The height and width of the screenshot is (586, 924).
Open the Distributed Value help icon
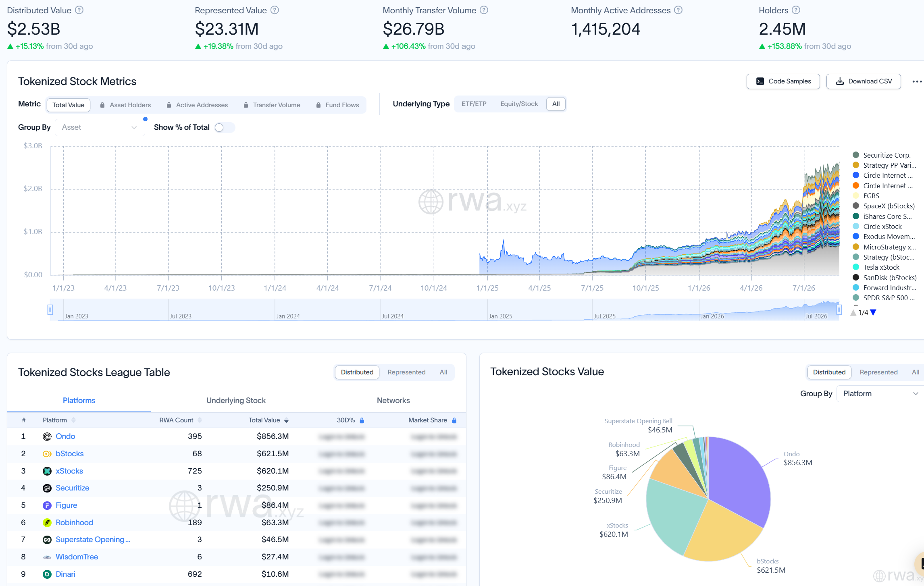79,10
